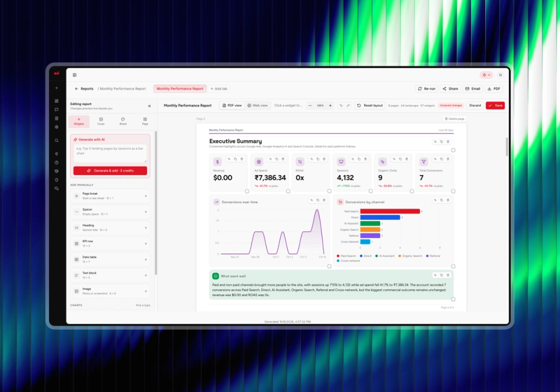This screenshot has height=392, width=560.
Task: Click swap icon on Revenue card
Action: 229,159
